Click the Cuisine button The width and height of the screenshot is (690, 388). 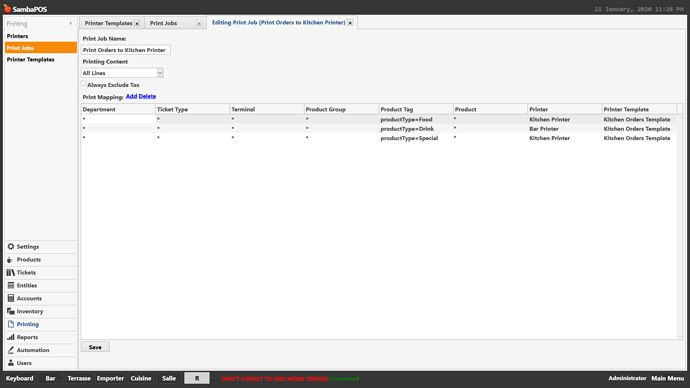click(x=141, y=378)
